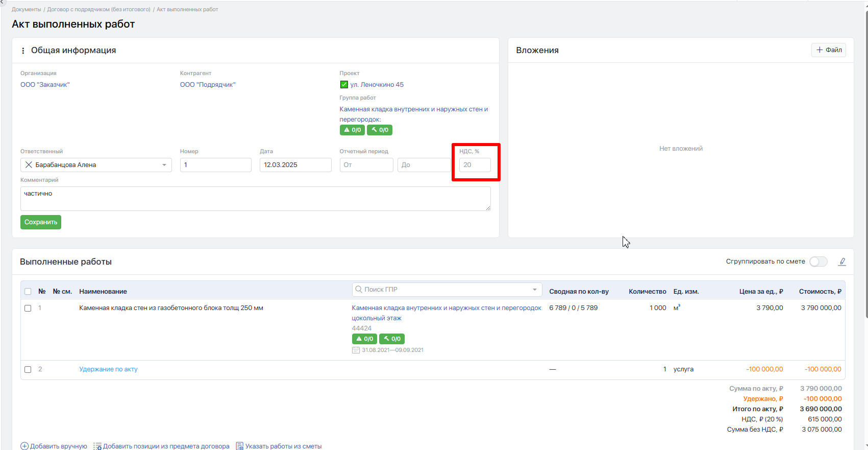The width and height of the screenshot is (868, 450).
Task: Toggle the Сгруппировать по смете switch
Action: 818,262
